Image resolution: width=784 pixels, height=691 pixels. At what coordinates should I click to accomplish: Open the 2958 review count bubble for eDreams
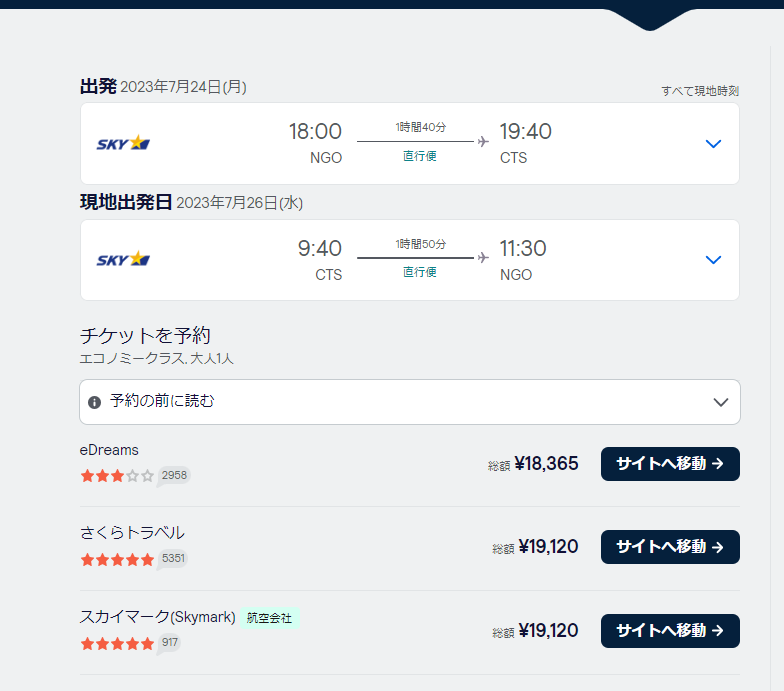point(174,475)
